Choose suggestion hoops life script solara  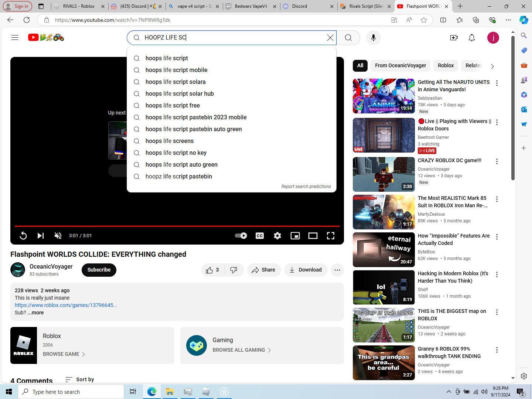[x=232, y=82]
